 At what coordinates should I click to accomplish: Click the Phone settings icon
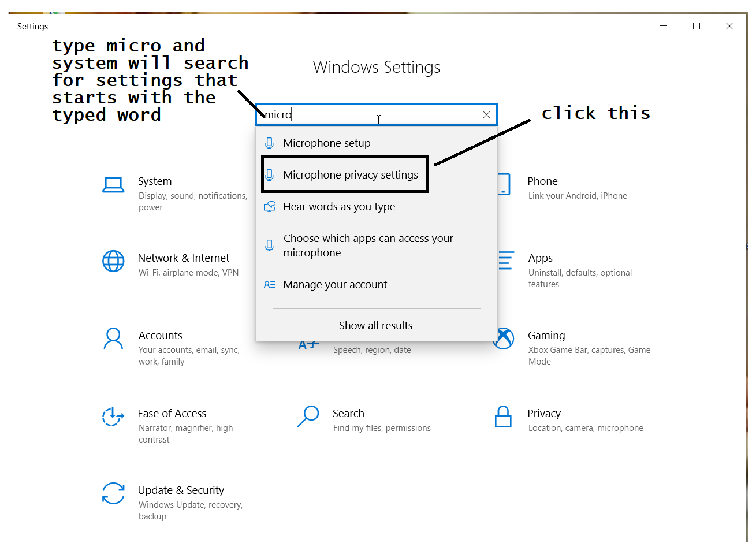tap(503, 184)
